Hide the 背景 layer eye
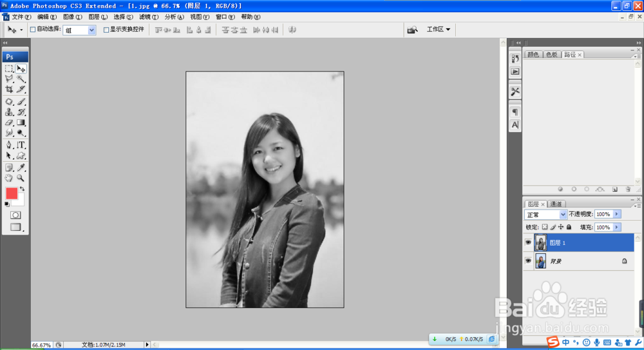Image resolution: width=644 pixels, height=350 pixels. (x=528, y=261)
